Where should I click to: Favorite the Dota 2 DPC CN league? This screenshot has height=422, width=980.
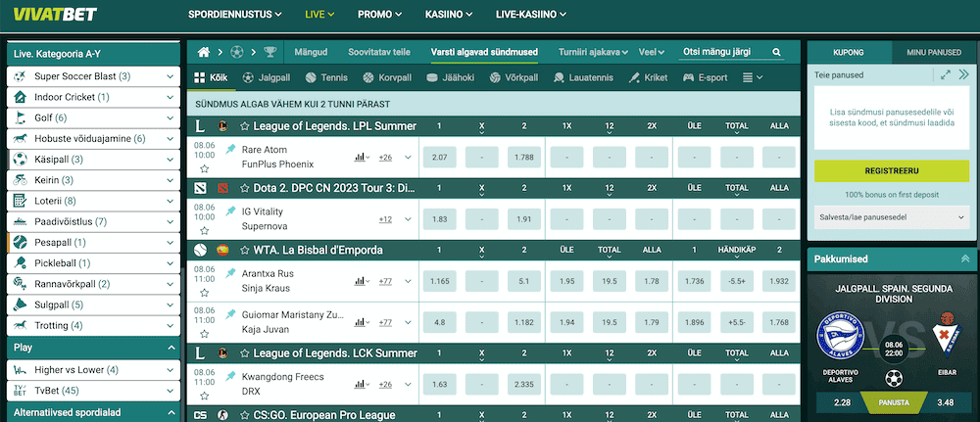[245, 188]
